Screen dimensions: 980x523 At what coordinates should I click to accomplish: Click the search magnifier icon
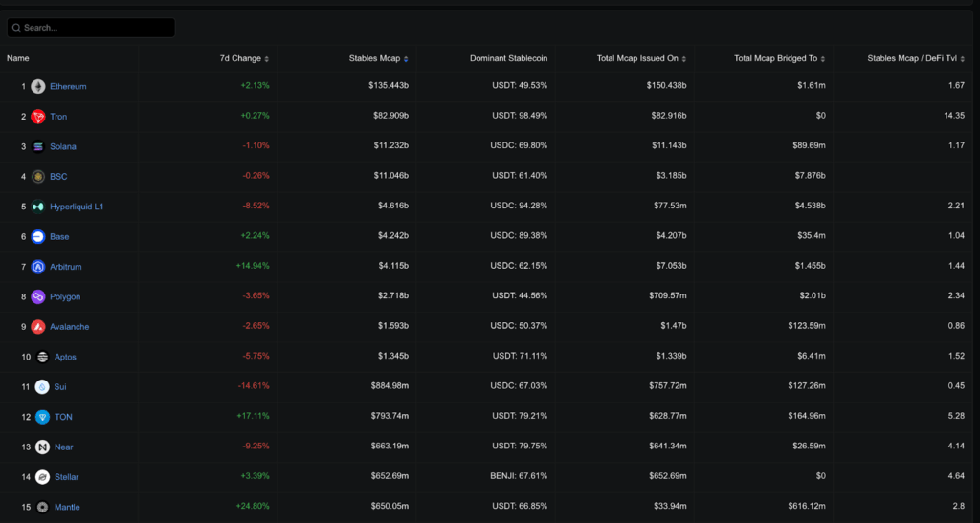[17, 28]
